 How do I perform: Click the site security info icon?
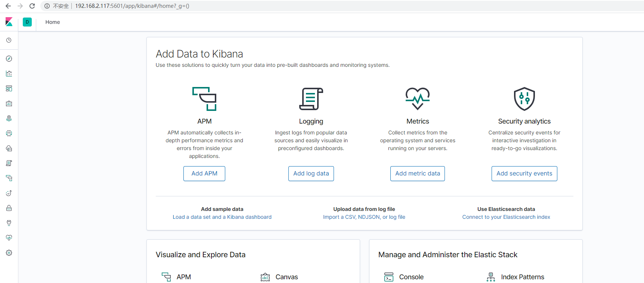[x=47, y=6]
